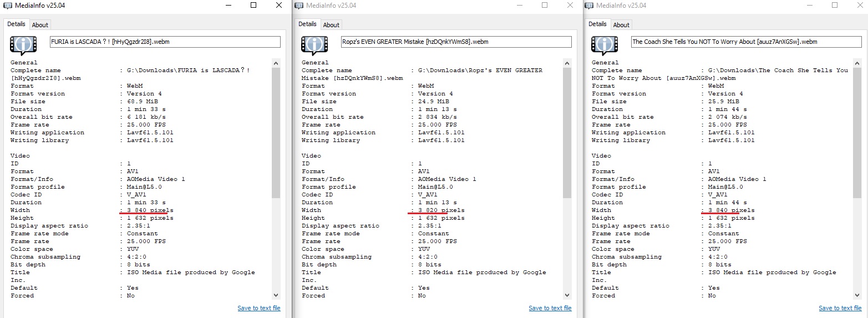Open the About tab in the right window

pyautogui.click(x=621, y=24)
